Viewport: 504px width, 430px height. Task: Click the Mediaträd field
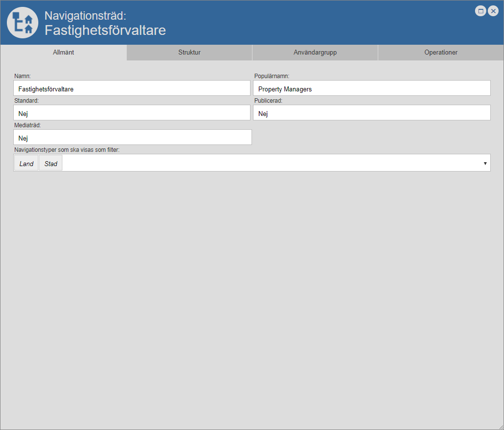point(133,138)
